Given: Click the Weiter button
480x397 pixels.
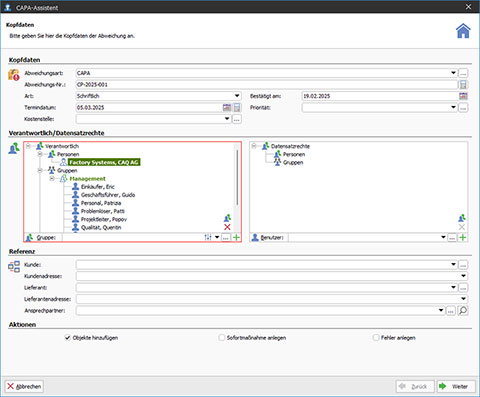Looking at the screenshot, I should (x=456, y=386).
